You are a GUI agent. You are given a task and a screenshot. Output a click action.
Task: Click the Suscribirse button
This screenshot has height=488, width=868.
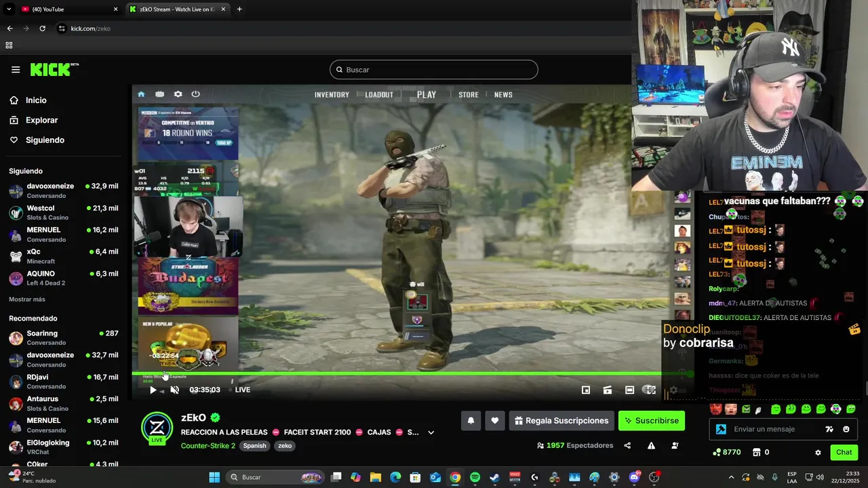(652, 421)
